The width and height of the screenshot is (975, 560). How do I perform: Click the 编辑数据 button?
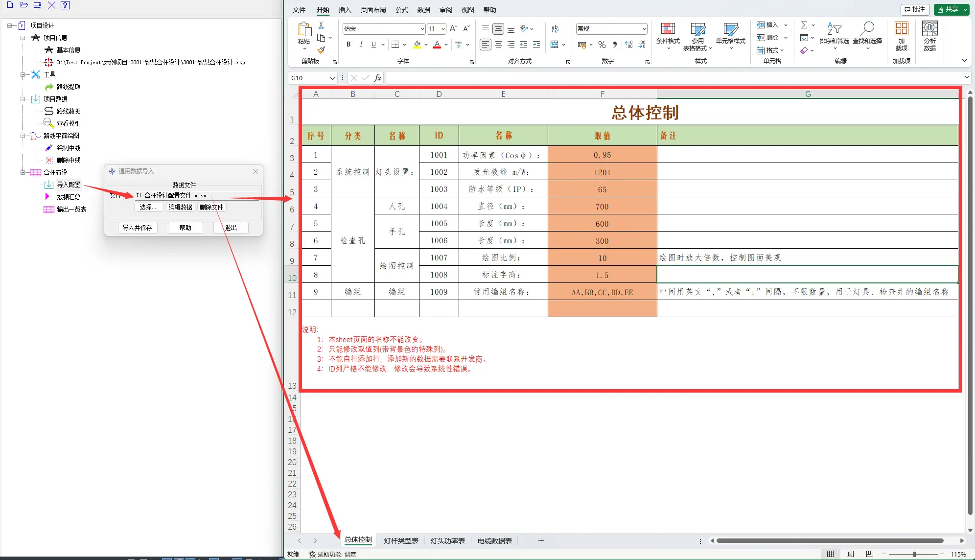180,207
